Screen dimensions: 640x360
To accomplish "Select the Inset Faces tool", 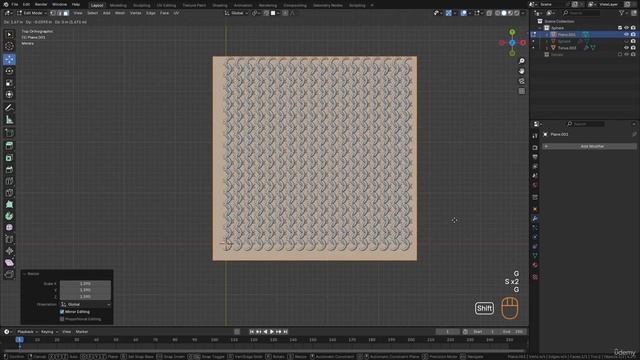I will tap(9, 158).
